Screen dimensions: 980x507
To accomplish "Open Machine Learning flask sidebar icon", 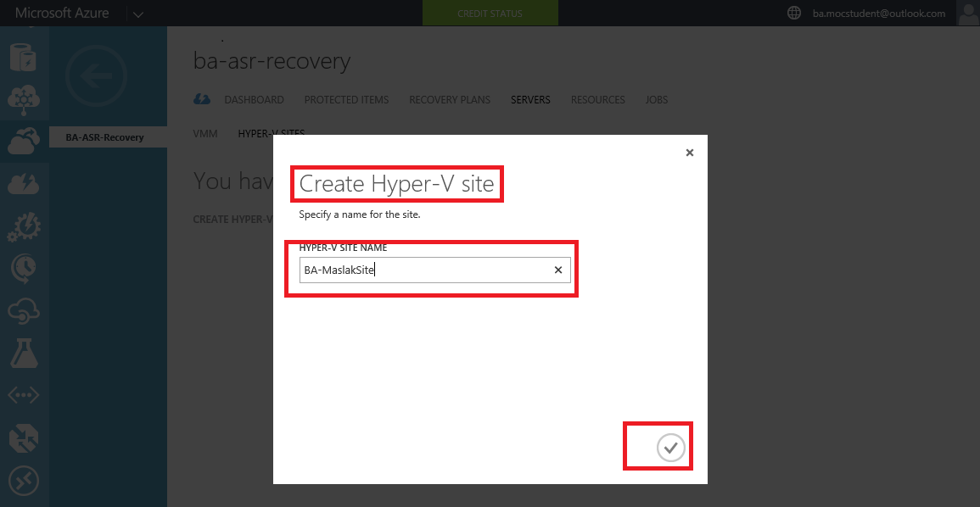I will click(x=24, y=353).
